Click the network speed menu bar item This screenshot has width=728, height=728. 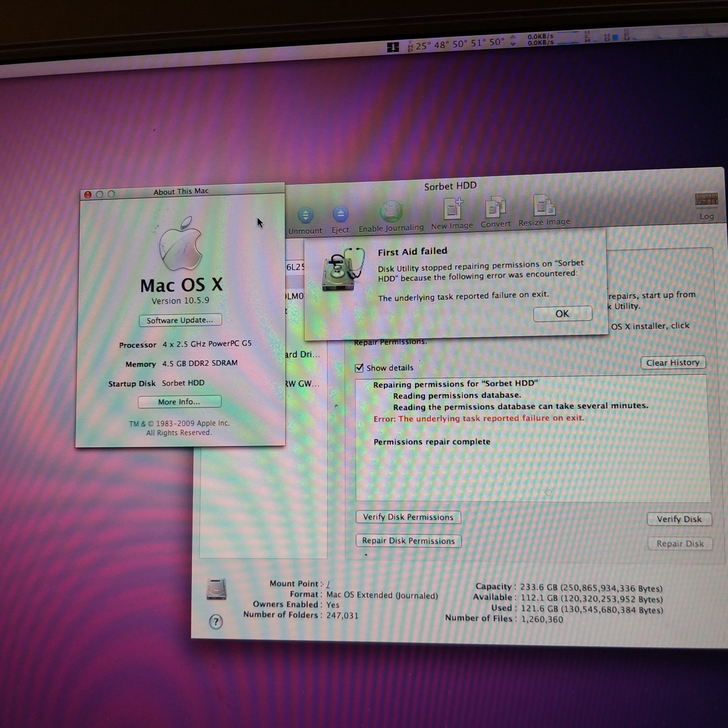tap(540, 40)
